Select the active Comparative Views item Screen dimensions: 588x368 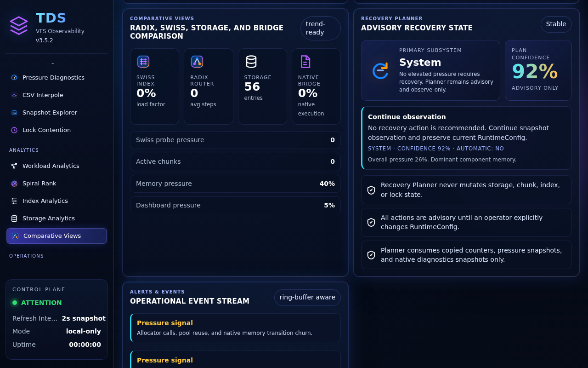coord(57,236)
